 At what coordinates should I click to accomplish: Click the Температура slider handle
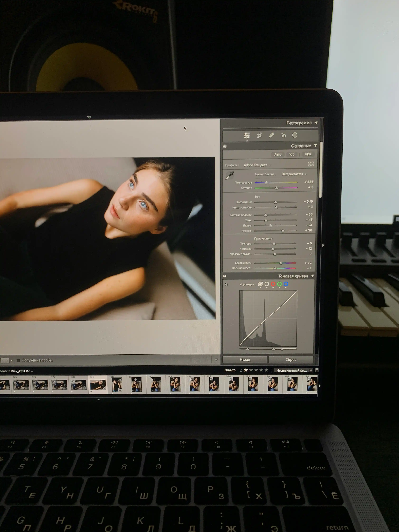click(x=266, y=183)
